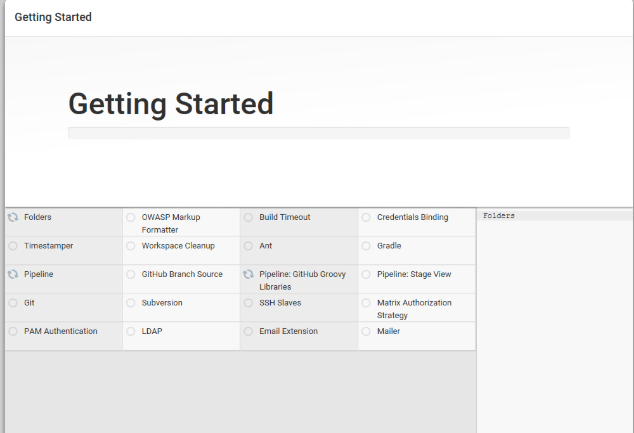Screen dimensions: 634x433
Task: Click the pending circle beside Matrix Authorization Strategy
Action: pyautogui.click(x=366, y=303)
